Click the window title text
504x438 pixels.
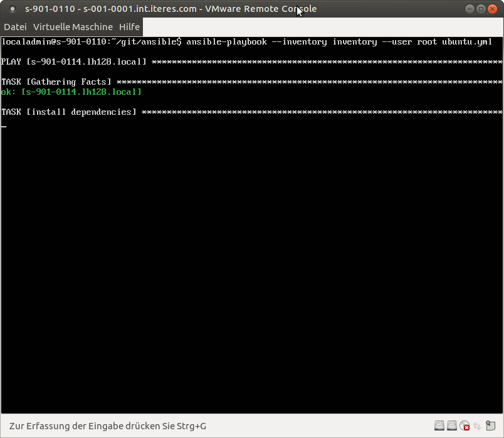[x=171, y=9]
